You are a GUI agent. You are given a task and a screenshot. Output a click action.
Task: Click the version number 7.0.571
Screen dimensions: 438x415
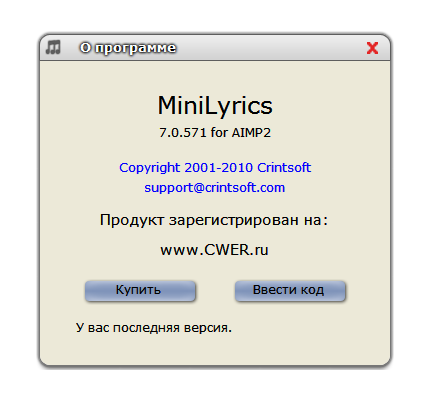[x=183, y=133]
